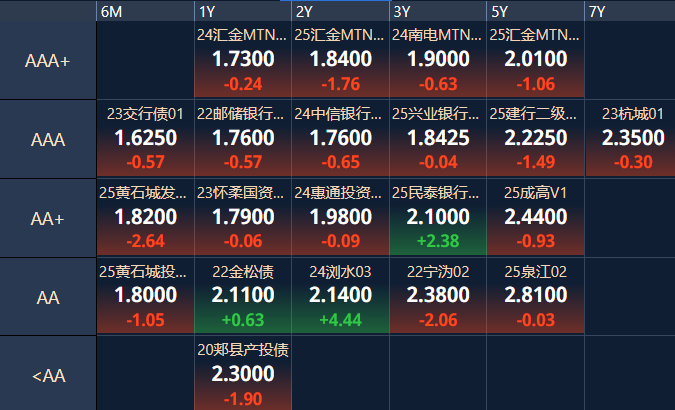Click the 1Y maturity column header

coord(243,11)
